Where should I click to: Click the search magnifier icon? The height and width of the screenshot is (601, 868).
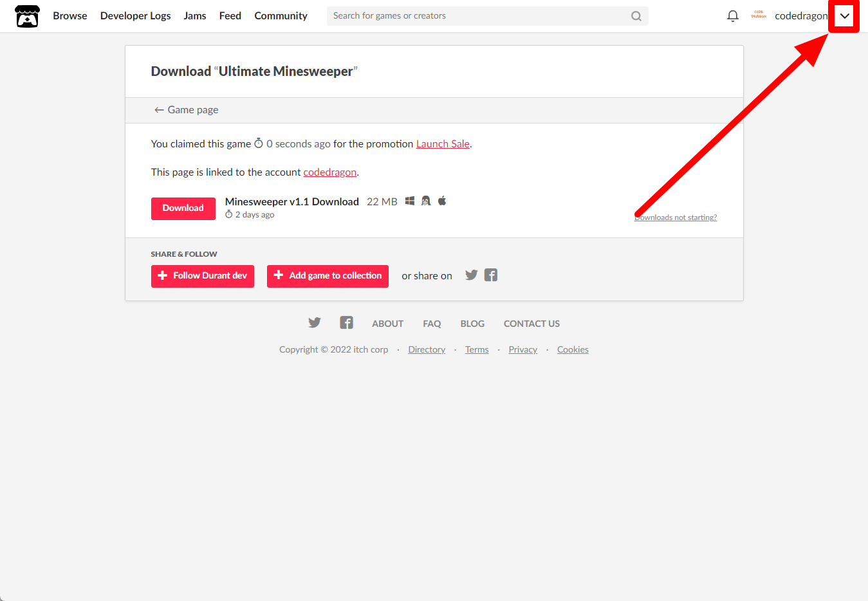636,16
